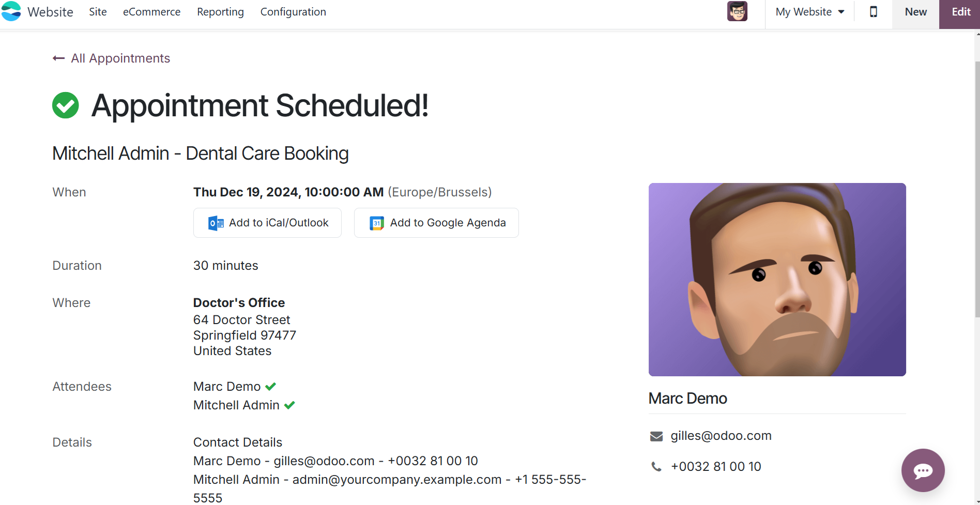Click the 'Contact Details' text
The height and width of the screenshot is (505, 980).
click(238, 442)
